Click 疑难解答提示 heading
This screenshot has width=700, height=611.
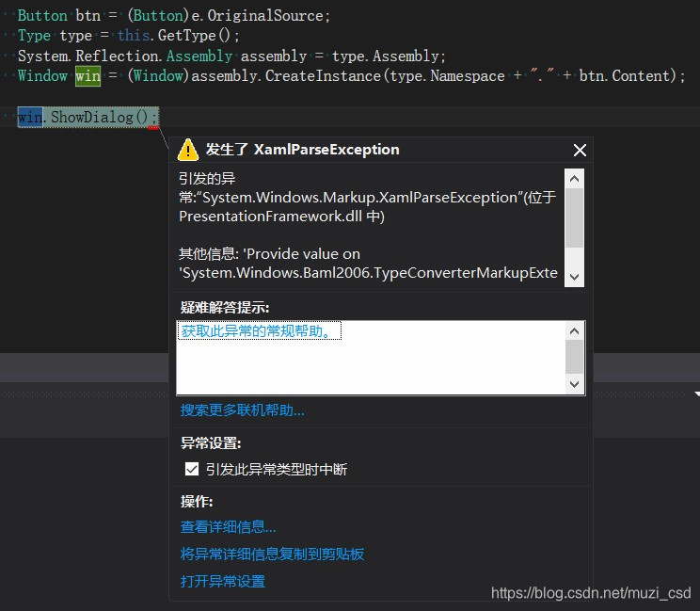click(x=225, y=307)
